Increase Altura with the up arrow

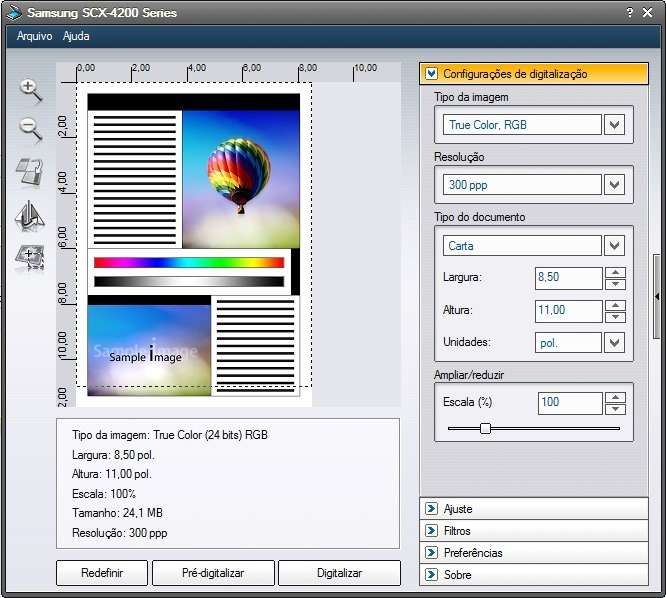[615, 305]
